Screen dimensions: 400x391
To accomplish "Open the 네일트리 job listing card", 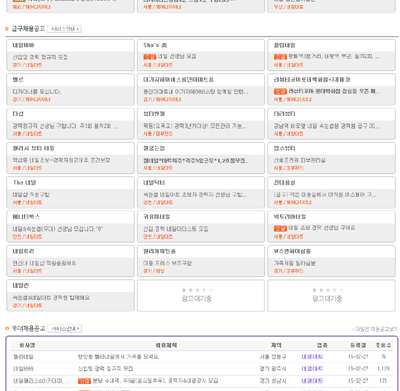I will 70,261.
